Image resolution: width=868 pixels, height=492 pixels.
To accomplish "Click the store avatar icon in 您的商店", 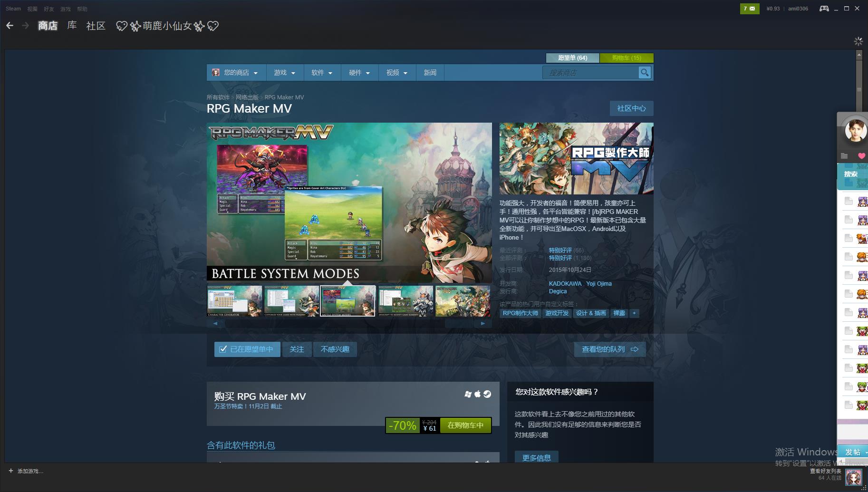I will [x=216, y=72].
